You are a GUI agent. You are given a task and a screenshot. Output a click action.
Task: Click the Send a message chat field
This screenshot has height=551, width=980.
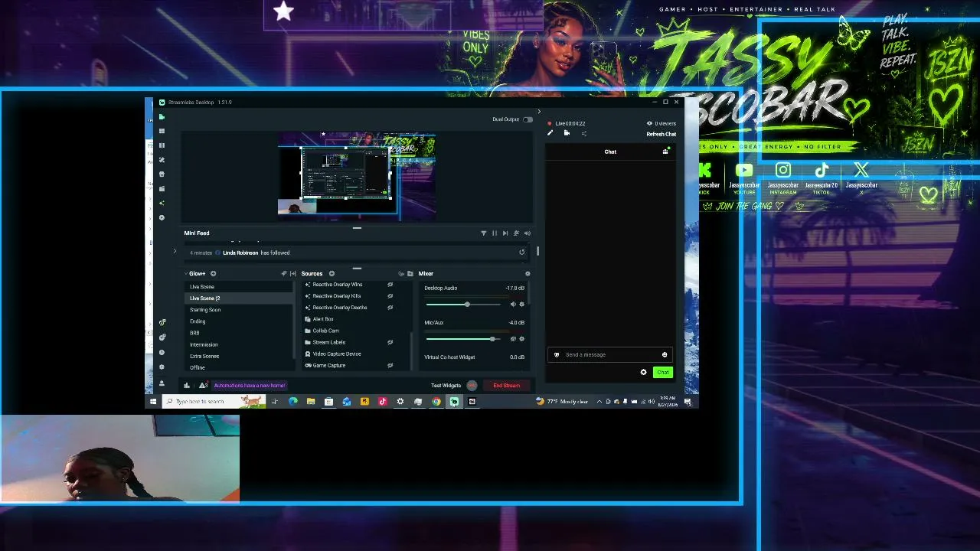(x=610, y=355)
